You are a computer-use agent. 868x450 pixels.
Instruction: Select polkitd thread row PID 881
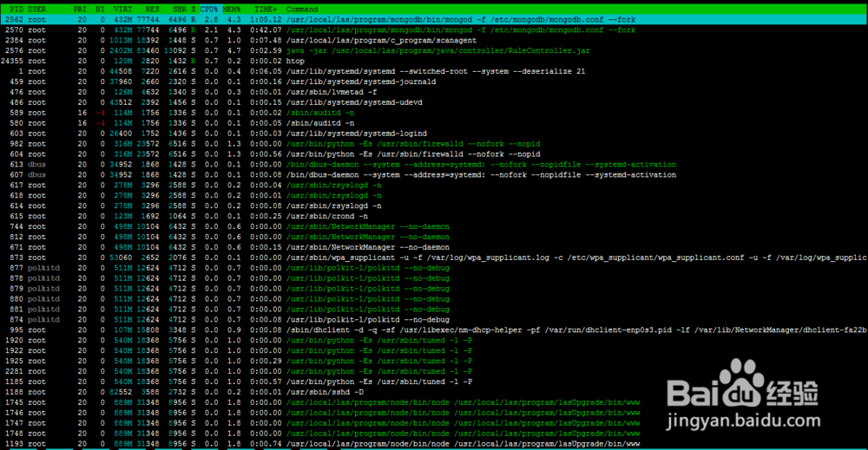click(434, 310)
